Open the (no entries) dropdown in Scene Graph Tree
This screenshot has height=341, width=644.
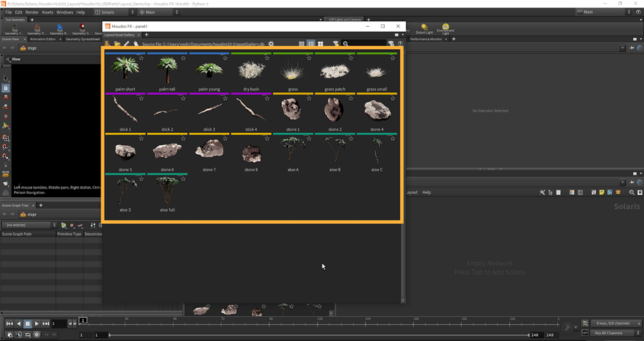click(29, 225)
